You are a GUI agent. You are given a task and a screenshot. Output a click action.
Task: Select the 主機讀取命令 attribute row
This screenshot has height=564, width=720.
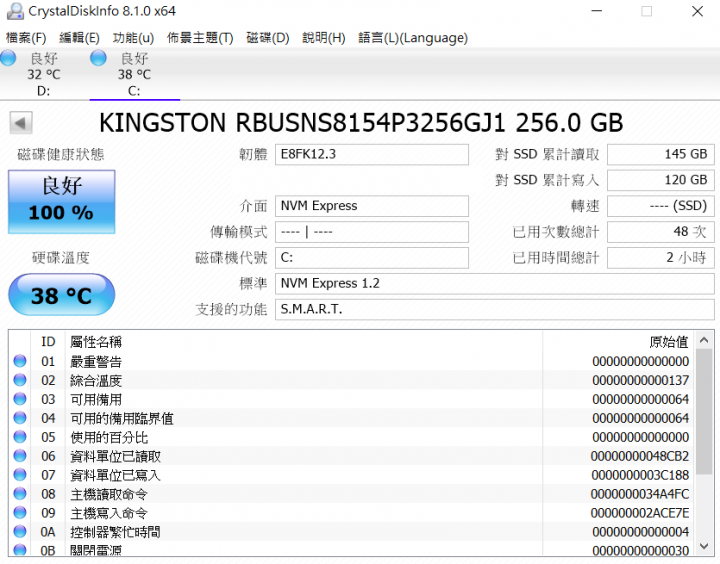[x=351, y=494]
